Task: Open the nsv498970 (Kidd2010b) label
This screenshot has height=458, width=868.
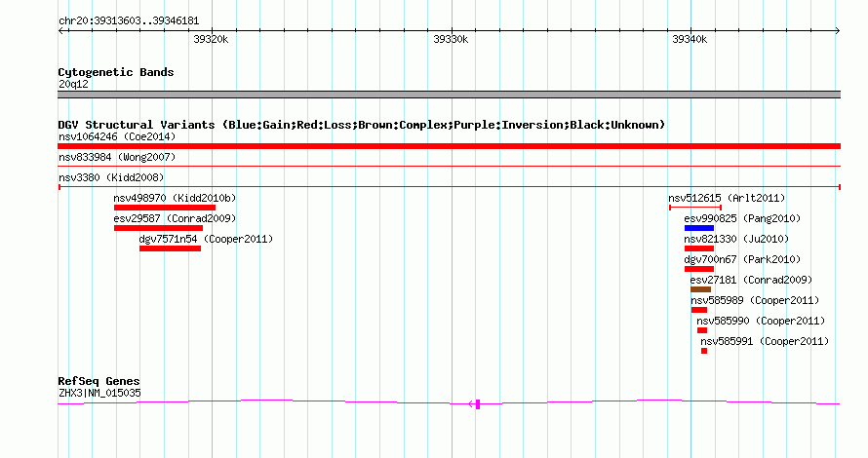Action: pyautogui.click(x=175, y=198)
